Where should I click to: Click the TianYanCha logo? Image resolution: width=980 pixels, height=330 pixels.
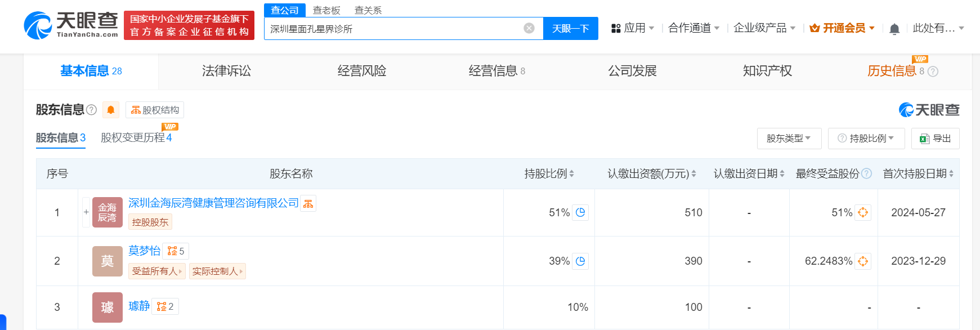point(71,26)
